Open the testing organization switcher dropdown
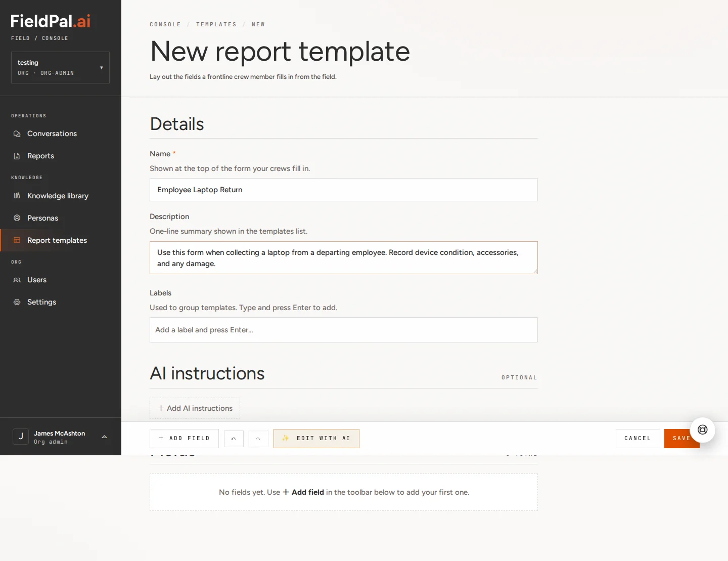The width and height of the screenshot is (728, 561). (60, 67)
